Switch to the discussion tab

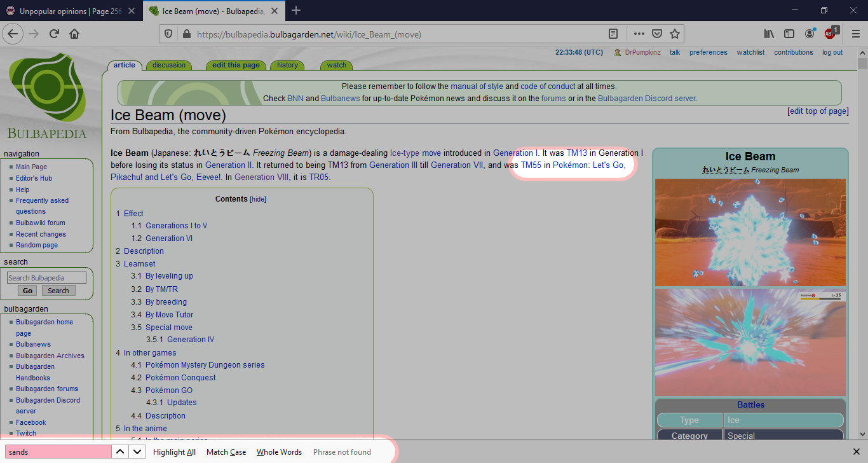[x=169, y=65]
